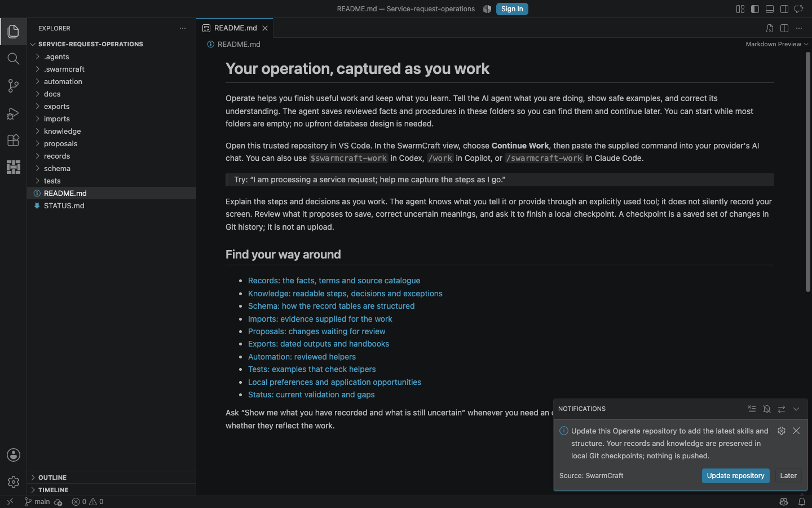Click the remote window status icon

click(10, 502)
